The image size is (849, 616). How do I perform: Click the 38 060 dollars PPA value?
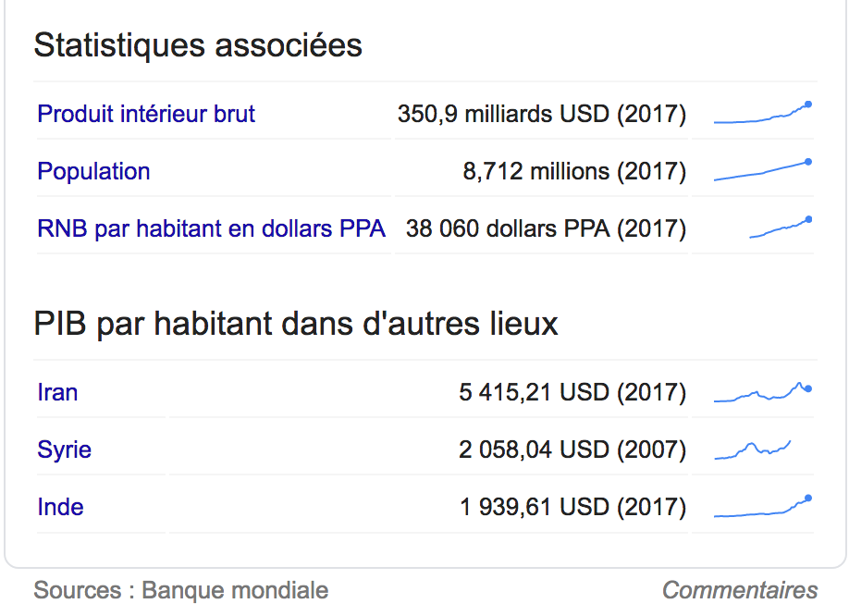point(547,228)
